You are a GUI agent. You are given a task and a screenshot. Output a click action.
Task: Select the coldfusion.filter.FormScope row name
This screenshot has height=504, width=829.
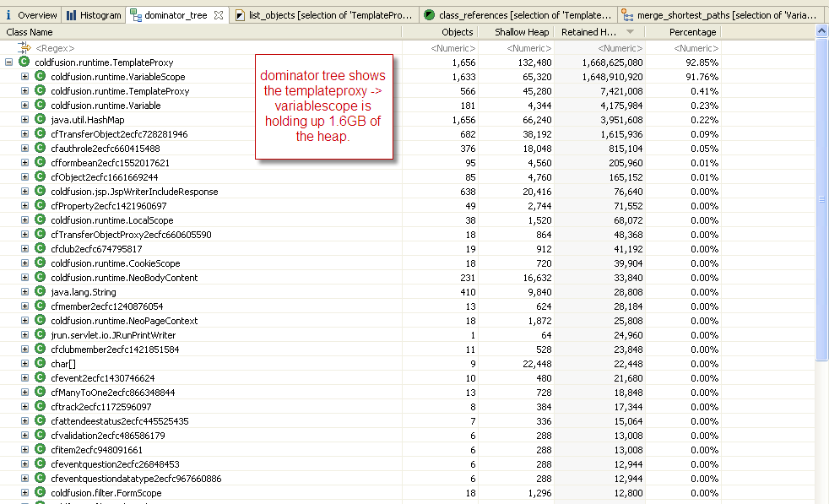(x=106, y=493)
